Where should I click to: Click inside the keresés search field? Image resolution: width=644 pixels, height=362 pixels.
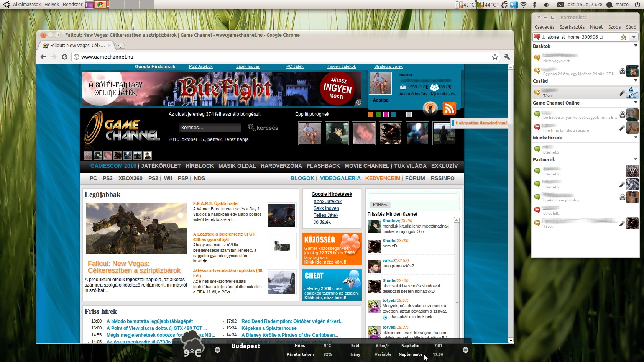[x=210, y=127]
